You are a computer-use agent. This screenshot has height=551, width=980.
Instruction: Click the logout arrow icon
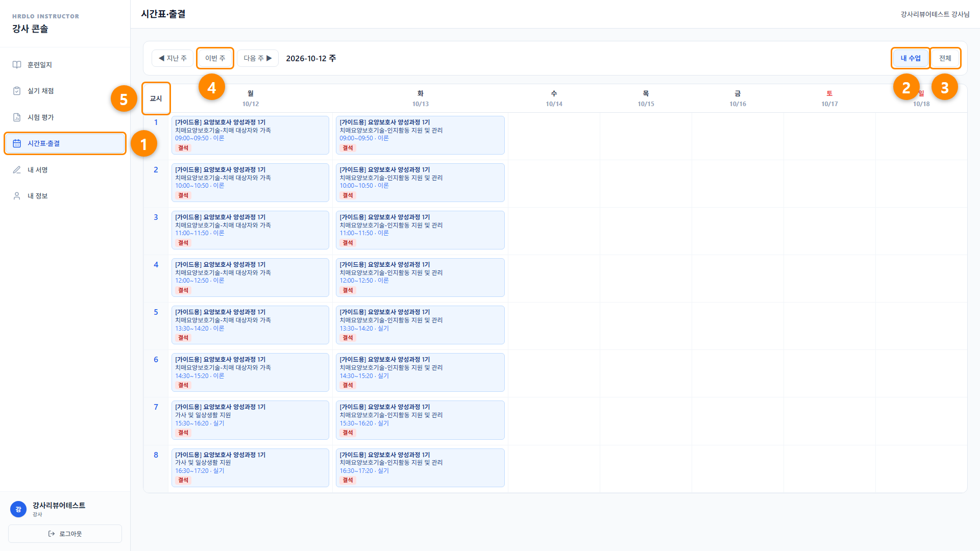[x=52, y=534]
